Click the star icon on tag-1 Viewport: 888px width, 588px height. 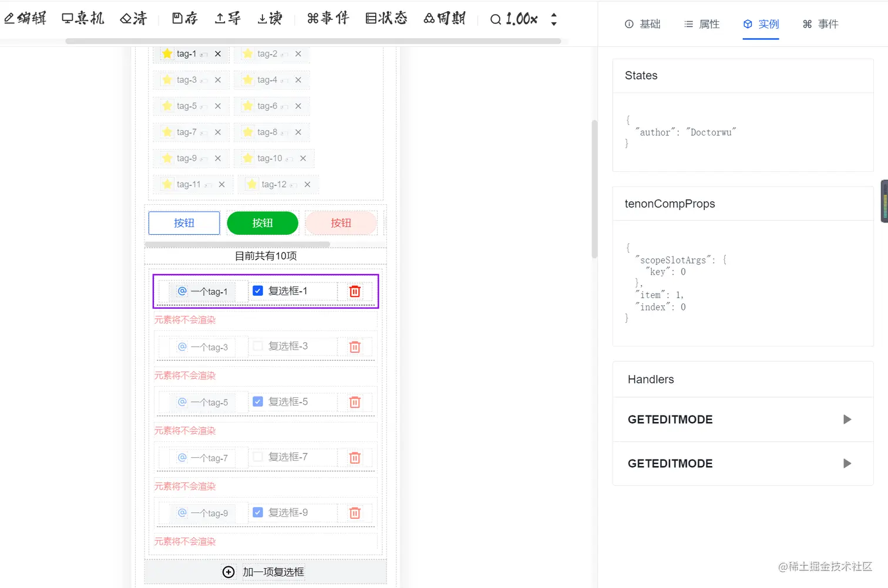point(167,53)
